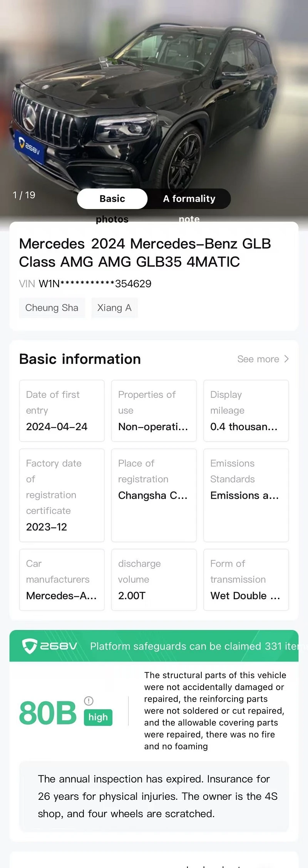Switch to the Basic photos tab
Image resolution: width=308 pixels, height=868 pixels.
click(112, 199)
